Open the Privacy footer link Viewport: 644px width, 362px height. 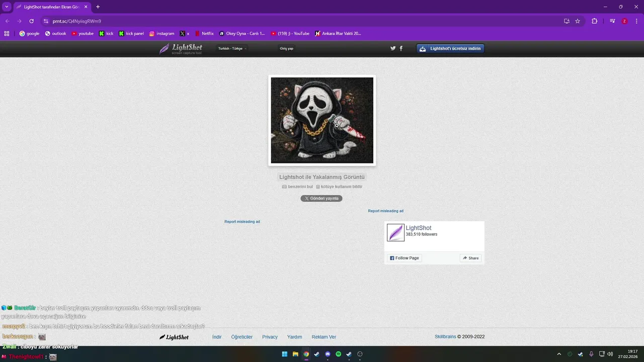270,337
